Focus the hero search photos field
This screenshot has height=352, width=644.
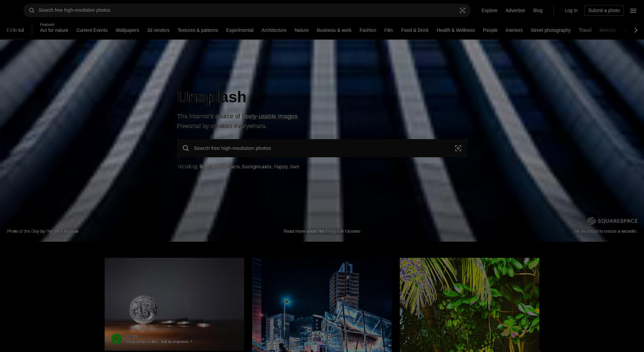(322, 148)
